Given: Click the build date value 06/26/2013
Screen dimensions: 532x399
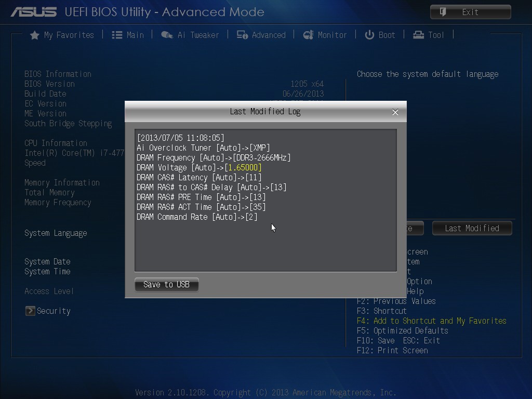Looking at the screenshot, I should (303, 94).
